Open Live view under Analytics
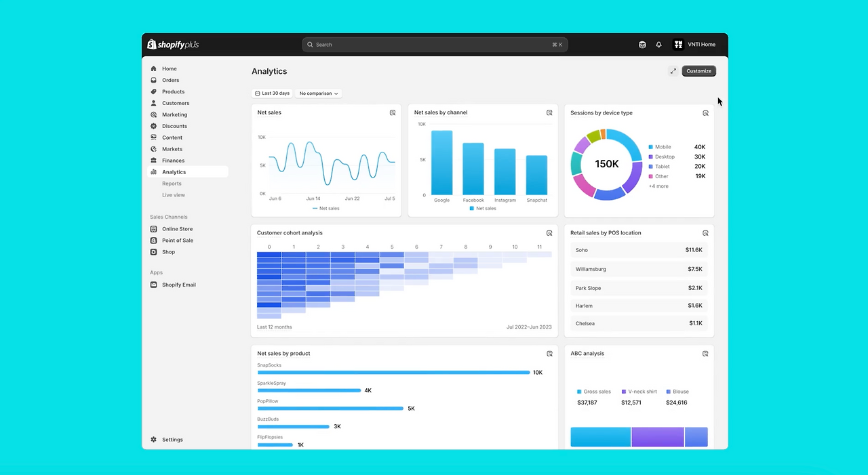Image resolution: width=868 pixels, height=475 pixels. [x=174, y=195]
